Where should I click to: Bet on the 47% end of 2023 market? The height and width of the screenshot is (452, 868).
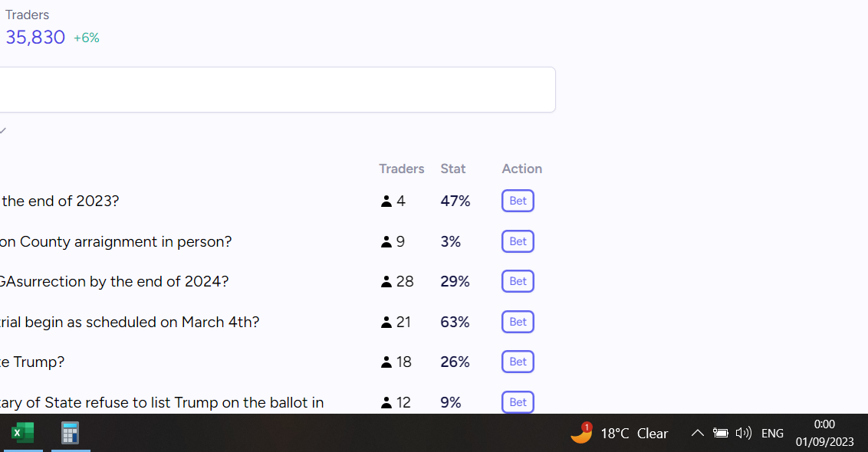click(518, 201)
